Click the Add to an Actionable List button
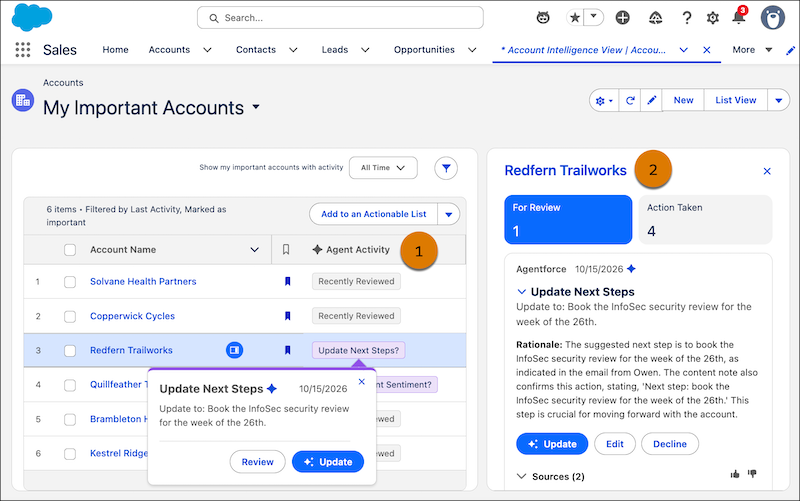800x501 pixels. pos(373,214)
